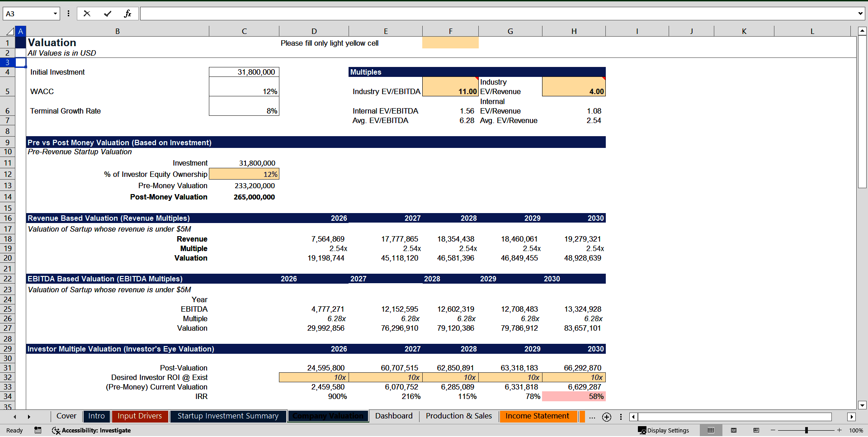Screen dimensions: 868x437
Task: Switch to Normal view
Action: pyautogui.click(x=711, y=430)
